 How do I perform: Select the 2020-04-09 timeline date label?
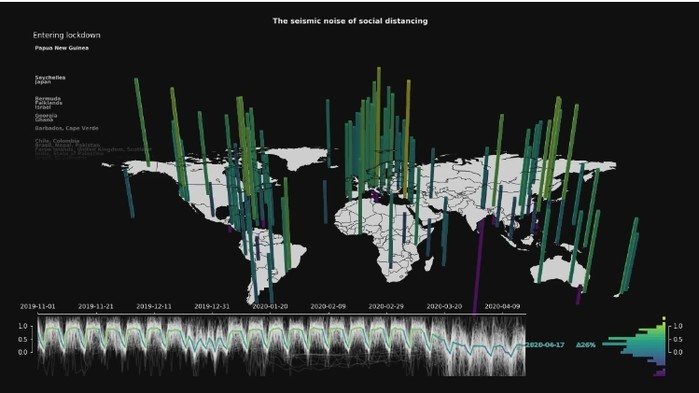click(x=502, y=307)
